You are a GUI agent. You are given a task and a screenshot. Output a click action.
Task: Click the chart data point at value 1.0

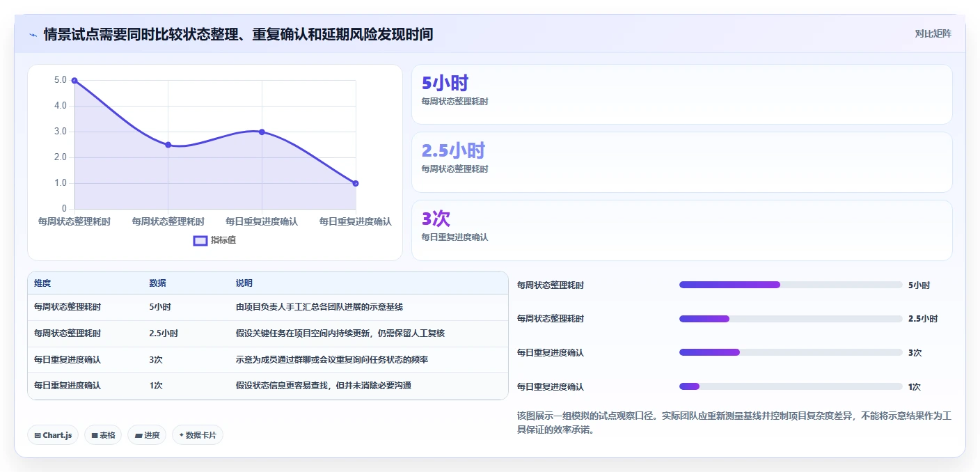tap(356, 183)
